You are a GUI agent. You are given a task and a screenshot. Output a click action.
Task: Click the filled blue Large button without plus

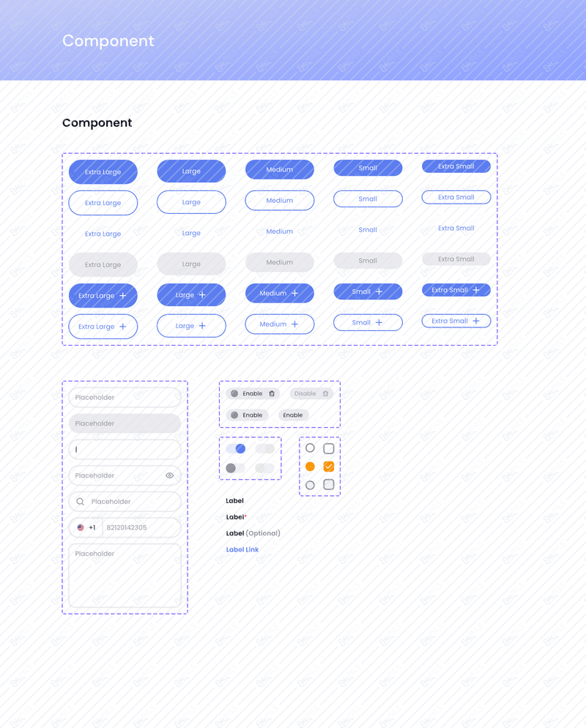click(191, 171)
